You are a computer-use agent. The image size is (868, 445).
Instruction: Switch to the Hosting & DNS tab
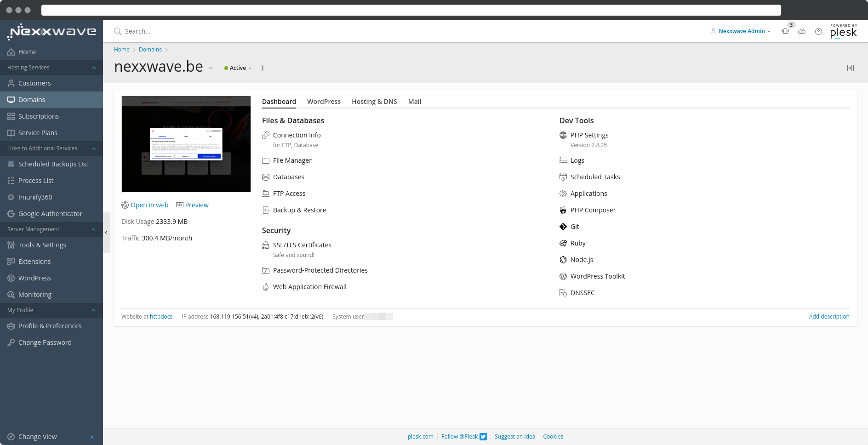click(374, 102)
